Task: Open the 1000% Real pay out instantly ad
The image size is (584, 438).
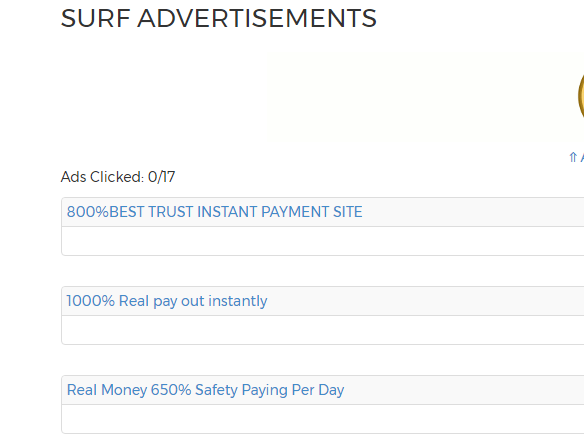Action: 167,301
